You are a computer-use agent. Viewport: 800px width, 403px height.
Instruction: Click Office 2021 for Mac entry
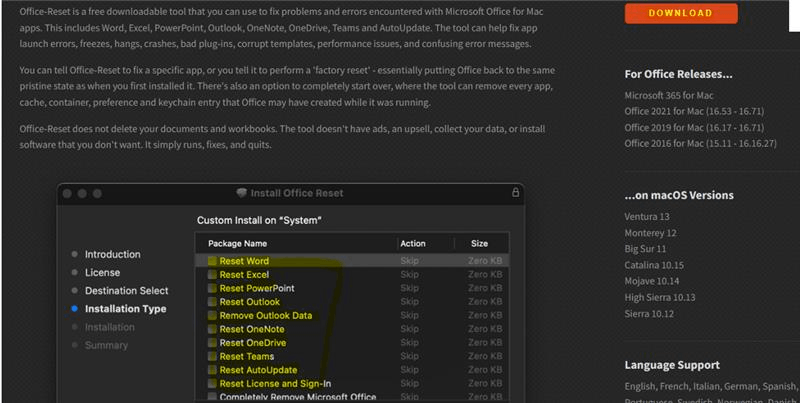(x=694, y=111)
